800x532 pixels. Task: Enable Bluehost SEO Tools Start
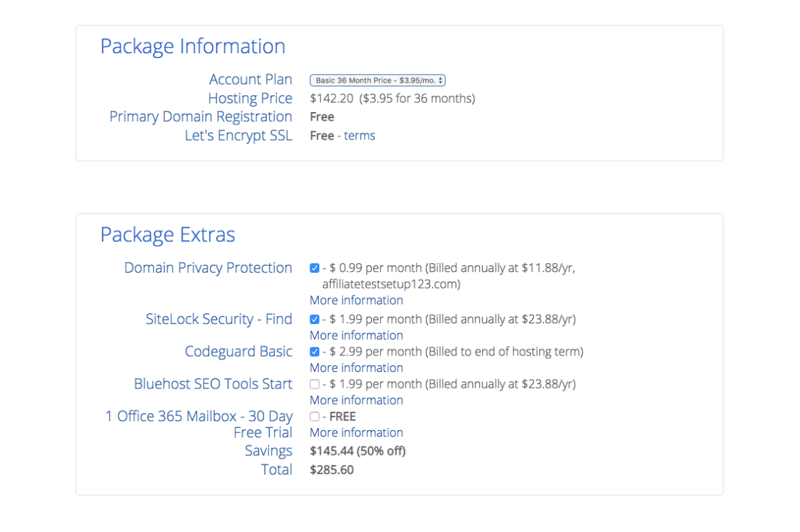click(x=314, y=384)
